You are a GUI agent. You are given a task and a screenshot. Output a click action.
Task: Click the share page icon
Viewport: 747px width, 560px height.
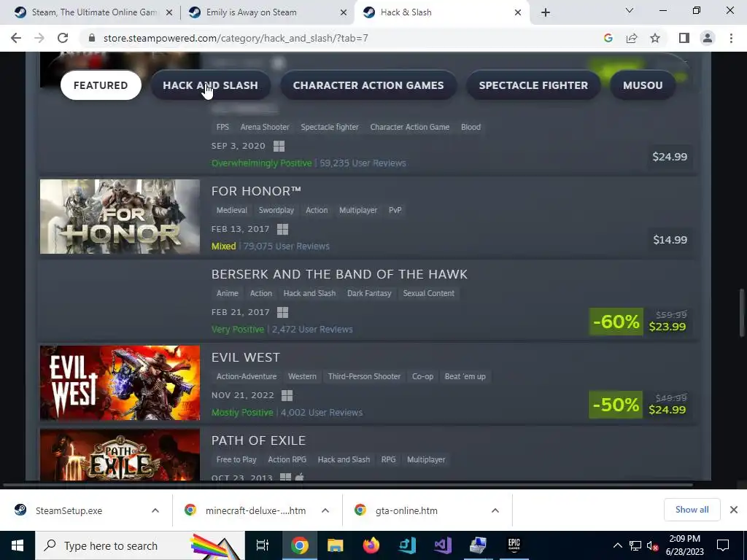632,38
